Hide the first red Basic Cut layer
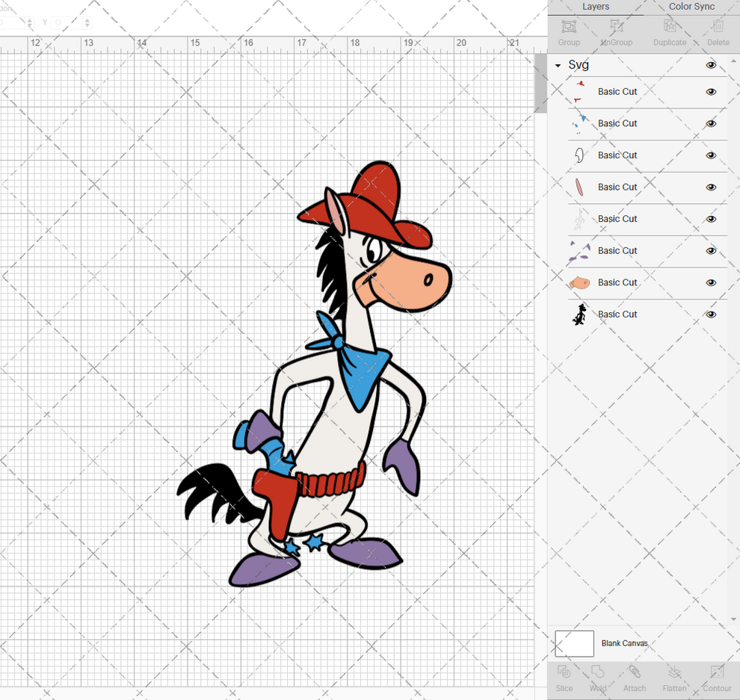This screenshot has width=740, height=700. 711,91
